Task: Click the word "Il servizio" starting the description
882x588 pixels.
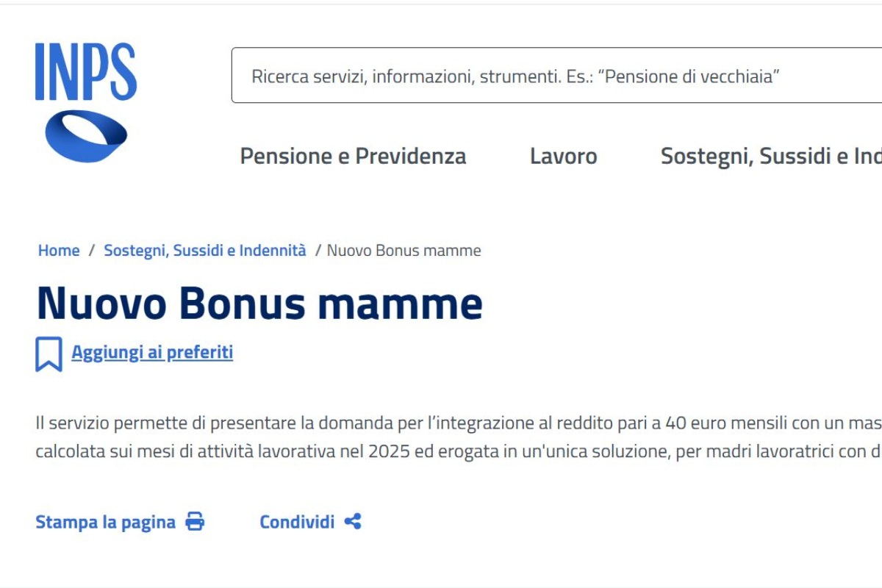Action: 68,423
